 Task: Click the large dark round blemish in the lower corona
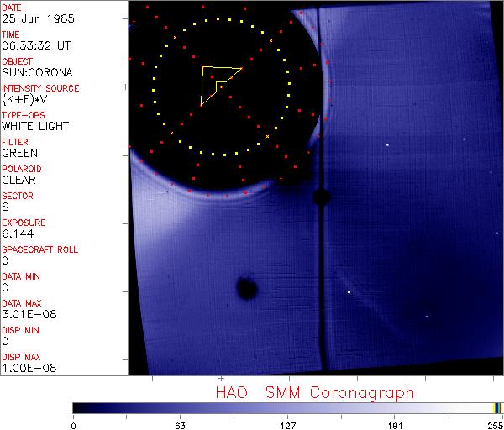pos(247,288)
